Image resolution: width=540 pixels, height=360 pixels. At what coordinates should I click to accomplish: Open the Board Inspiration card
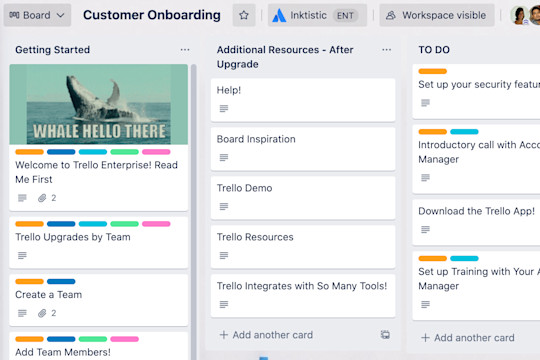pyautogui.click(x=303, y=149)
